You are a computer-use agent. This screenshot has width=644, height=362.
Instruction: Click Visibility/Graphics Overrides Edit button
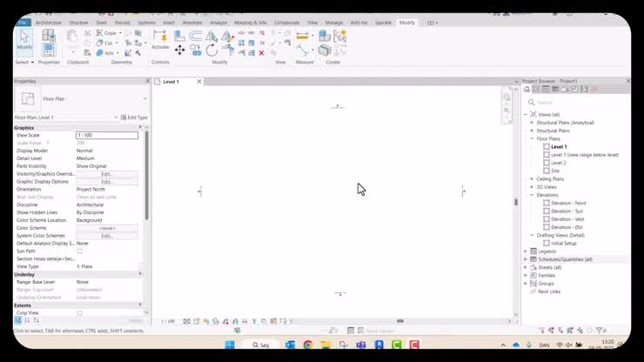pos(107,174)
